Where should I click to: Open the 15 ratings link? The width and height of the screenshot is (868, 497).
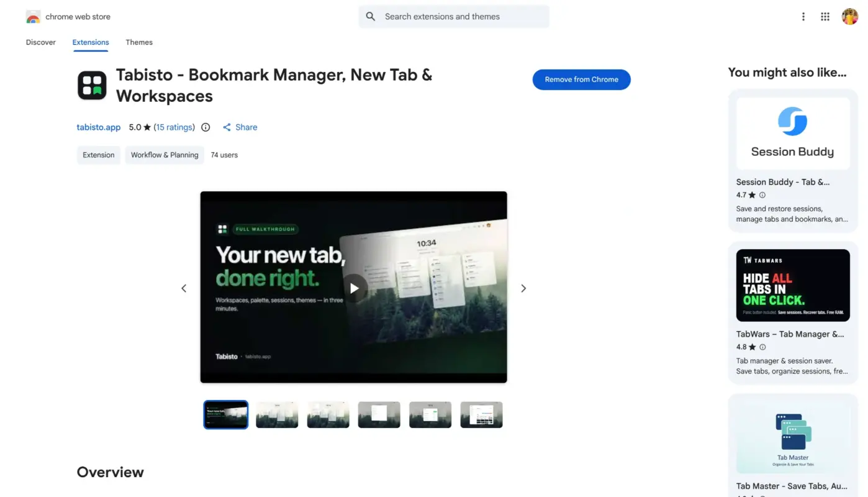tap(174, 127)
